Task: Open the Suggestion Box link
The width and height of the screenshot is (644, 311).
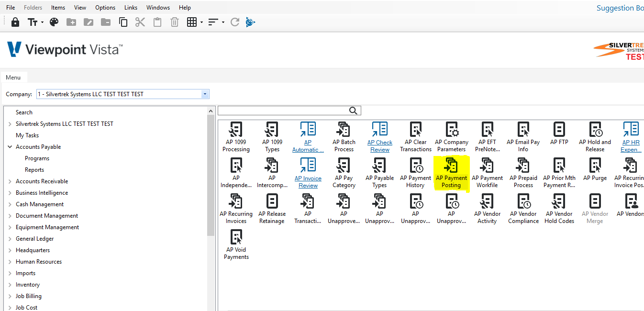Action: pyautogui.click(x=620, y=8)
